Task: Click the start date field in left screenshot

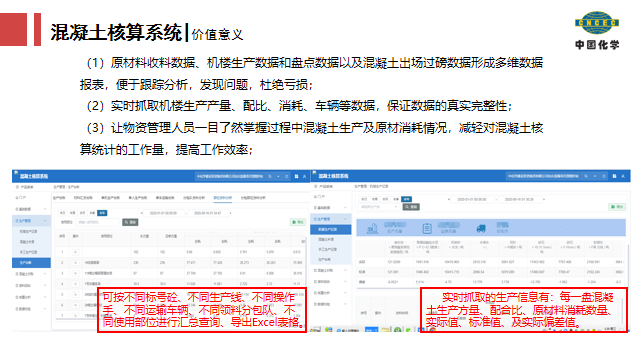Action: 163,213
